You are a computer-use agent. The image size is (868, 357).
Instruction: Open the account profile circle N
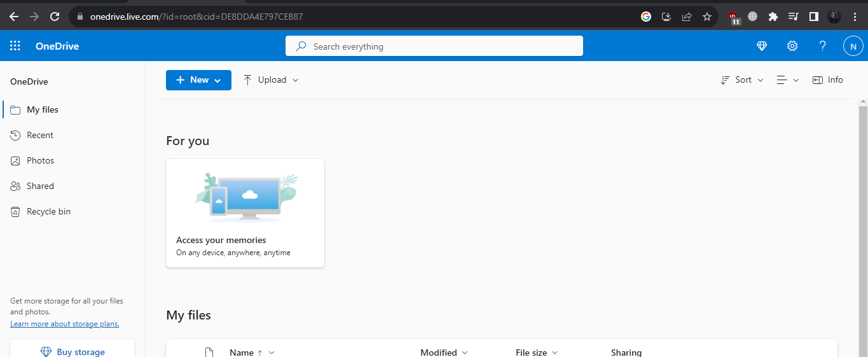853,46
